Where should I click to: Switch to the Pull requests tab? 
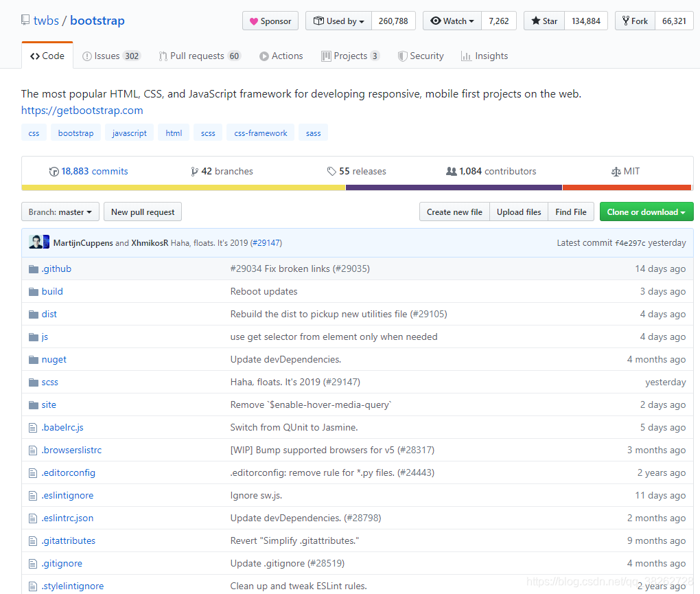(200, 56)
